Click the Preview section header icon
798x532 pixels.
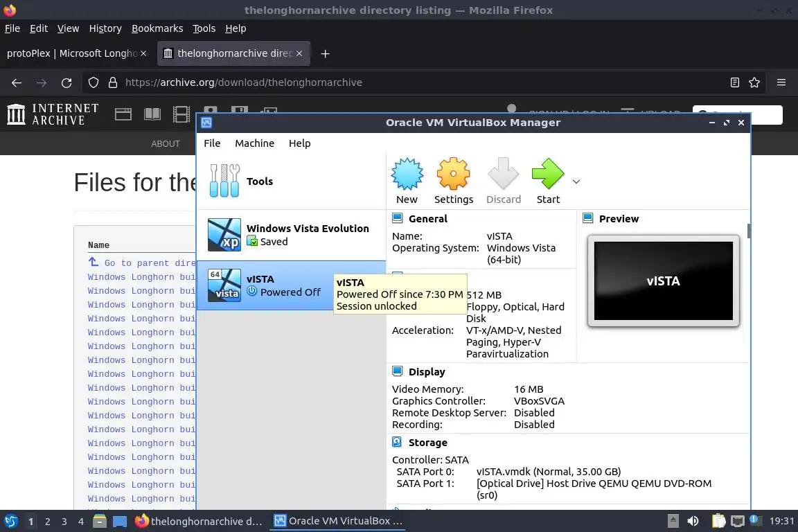(x=588, y=218)
